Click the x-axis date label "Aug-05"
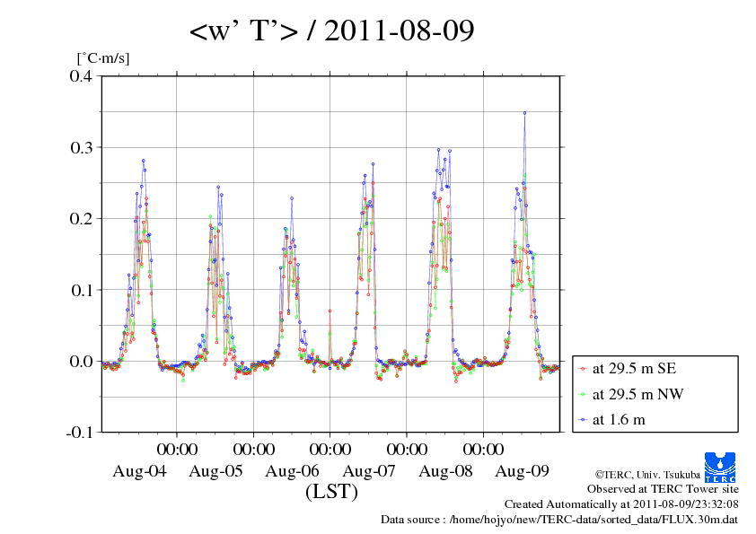 tap(215, 471)
